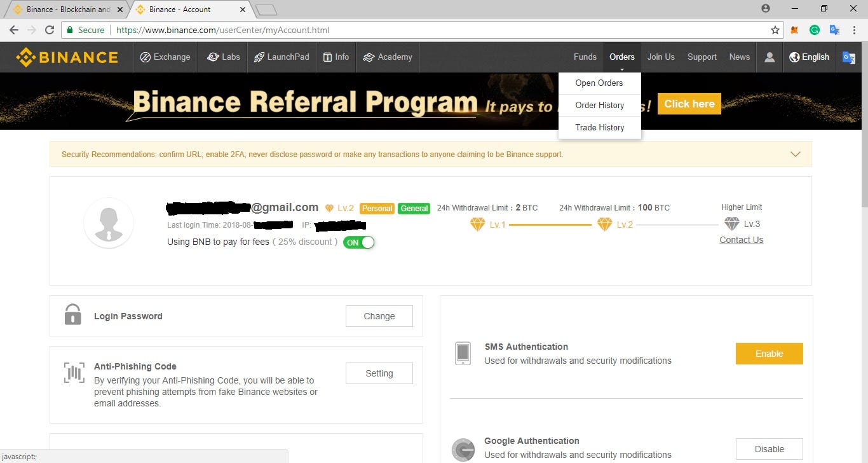This screenshot has width=868, height=463.
Task: Disable Google Authentication
Action: pos(770,449)
